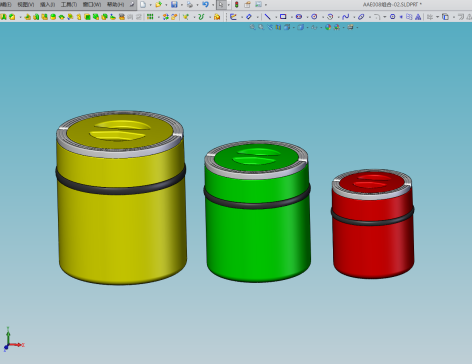Expand dropdown beside the Save icon
472x364 pixels.
tap(181, 5)
